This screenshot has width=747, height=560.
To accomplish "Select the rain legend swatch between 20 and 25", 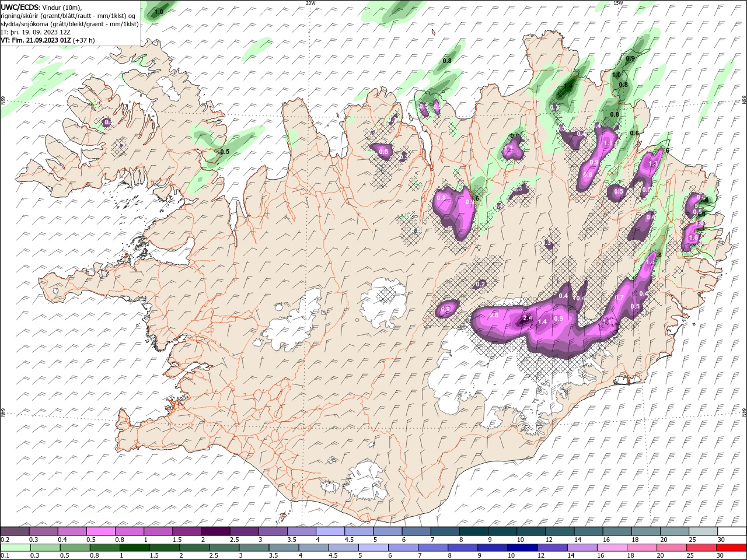I will click(x=671, y=548).
